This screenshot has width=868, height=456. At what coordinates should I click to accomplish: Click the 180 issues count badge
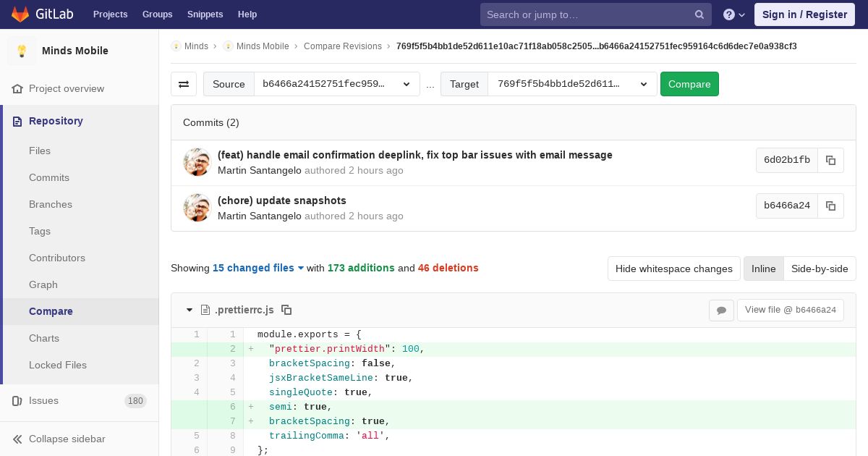[135, 400]
